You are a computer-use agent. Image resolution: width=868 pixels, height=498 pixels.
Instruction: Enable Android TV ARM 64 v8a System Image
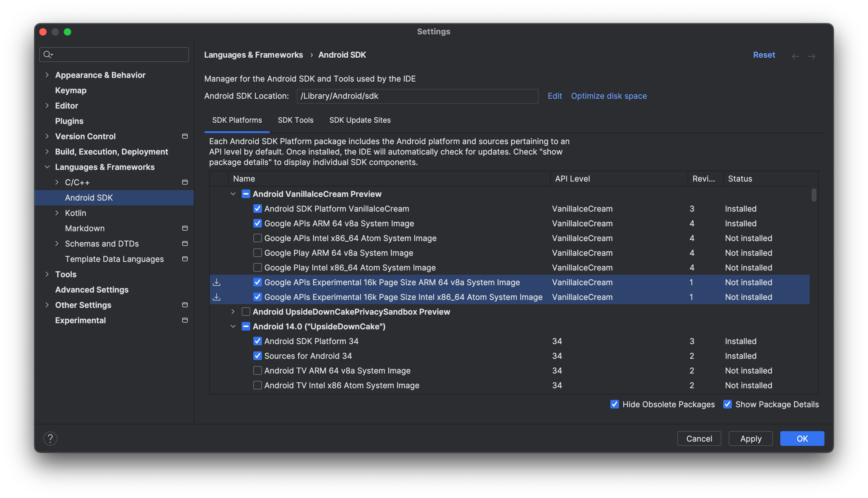click(258, 370)
